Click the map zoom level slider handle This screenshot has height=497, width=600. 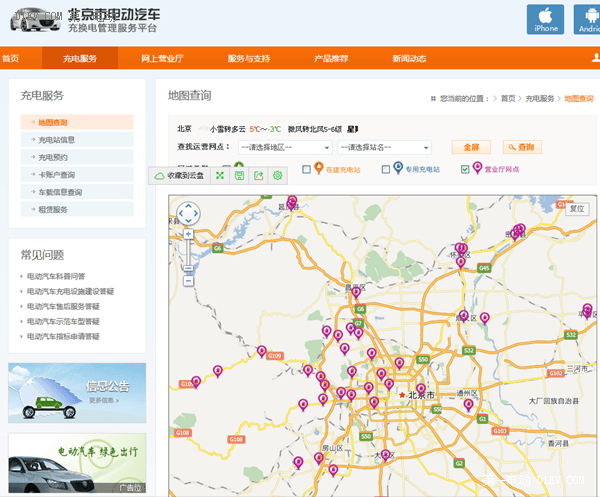click(x=188, y=269)
